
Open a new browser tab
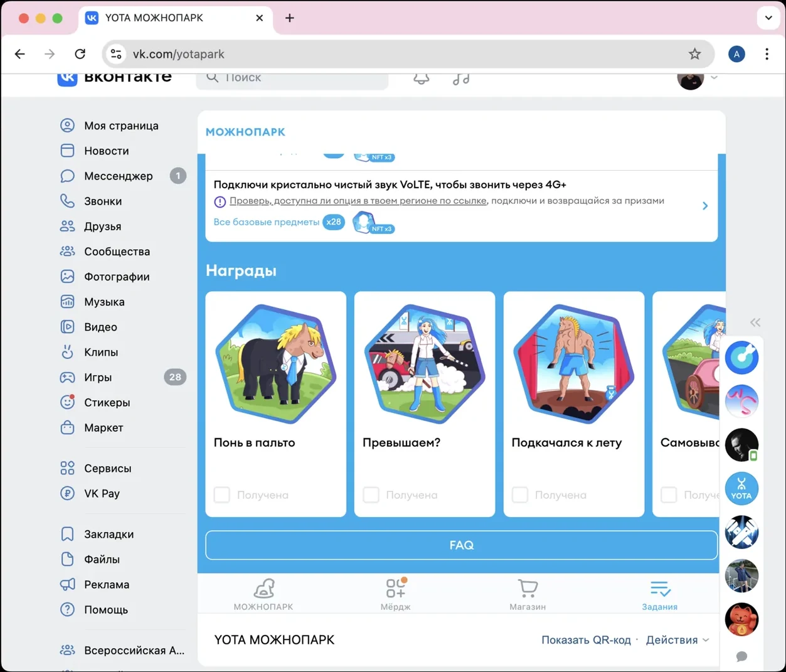click(x=289, y=18)
